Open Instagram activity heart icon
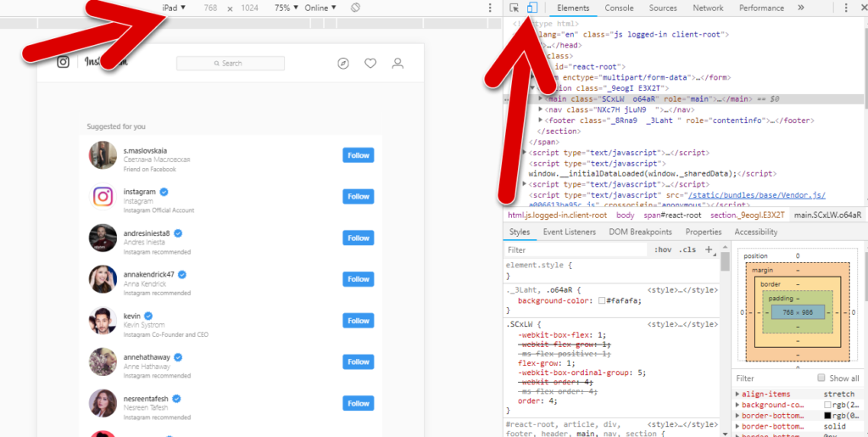Screen dimensions: 868x437 (370, 64)
